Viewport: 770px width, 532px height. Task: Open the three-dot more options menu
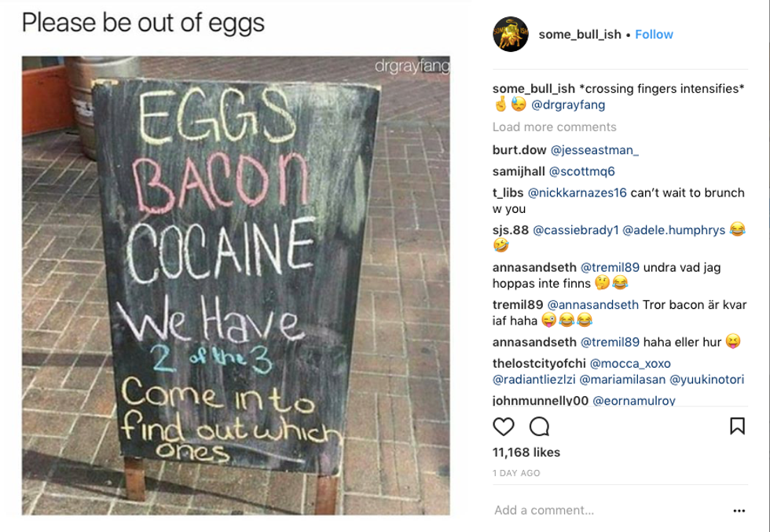tap(739, 511)
